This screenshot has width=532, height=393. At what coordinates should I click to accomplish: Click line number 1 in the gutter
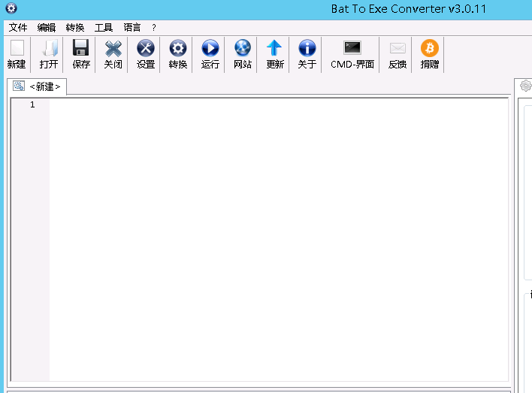32,104
